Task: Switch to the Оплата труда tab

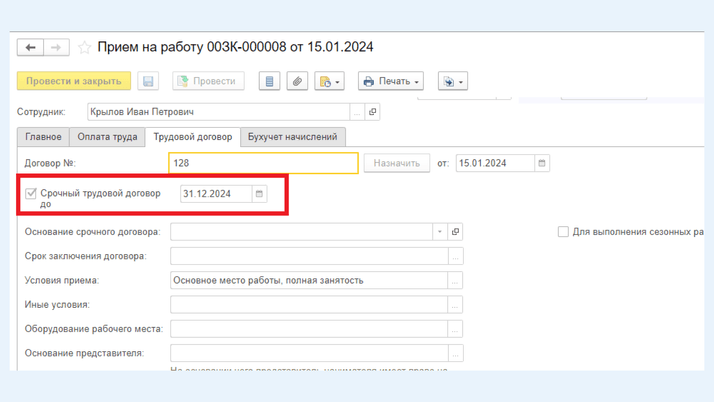Action: point(107,137)
